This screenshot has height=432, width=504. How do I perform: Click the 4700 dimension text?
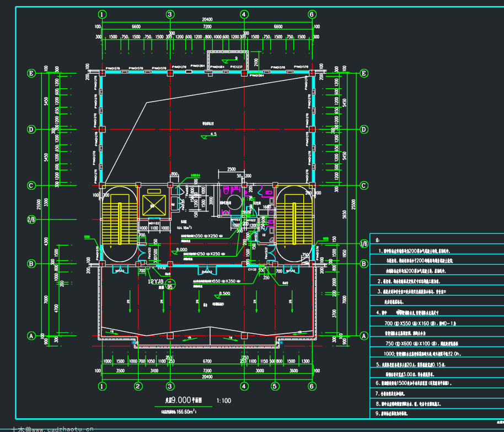[56, 308]
